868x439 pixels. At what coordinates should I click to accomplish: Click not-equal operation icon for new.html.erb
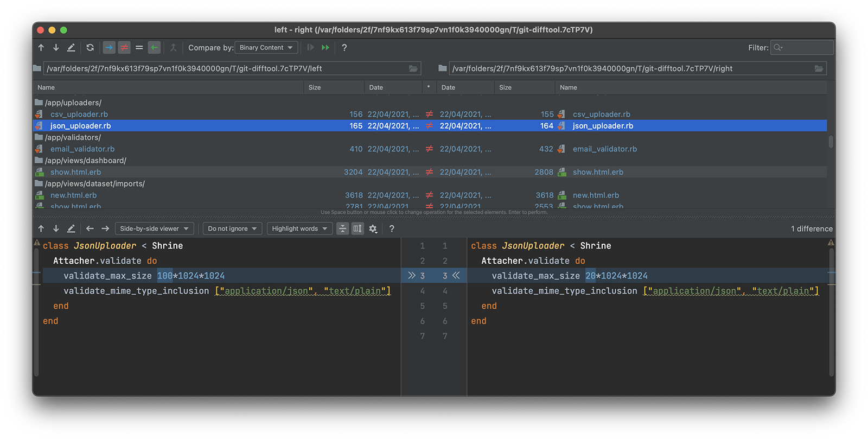[429, 195]
